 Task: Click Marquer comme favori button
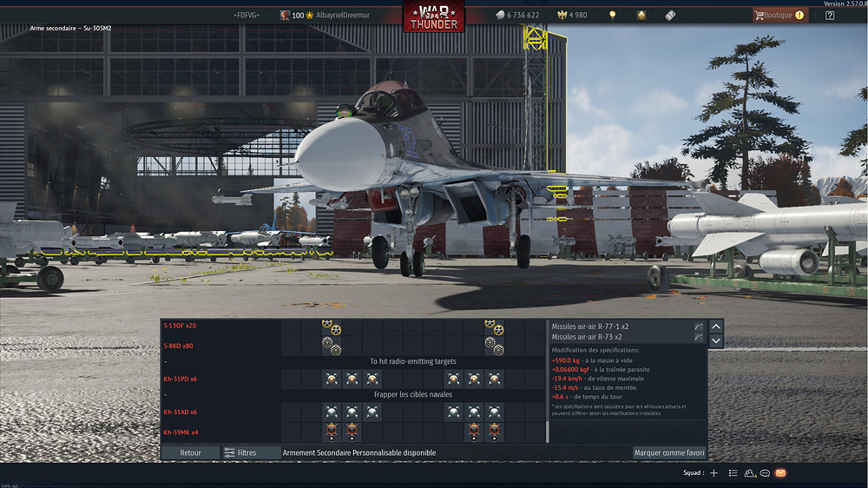669,452
